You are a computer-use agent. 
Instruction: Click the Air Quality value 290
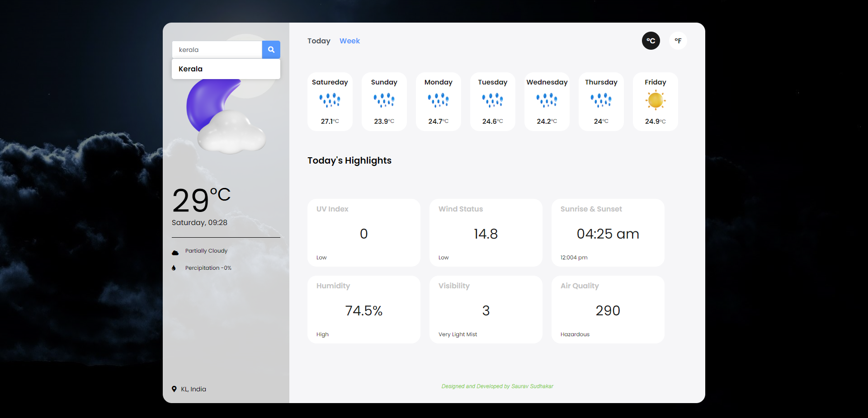click(x=608, y=310)
